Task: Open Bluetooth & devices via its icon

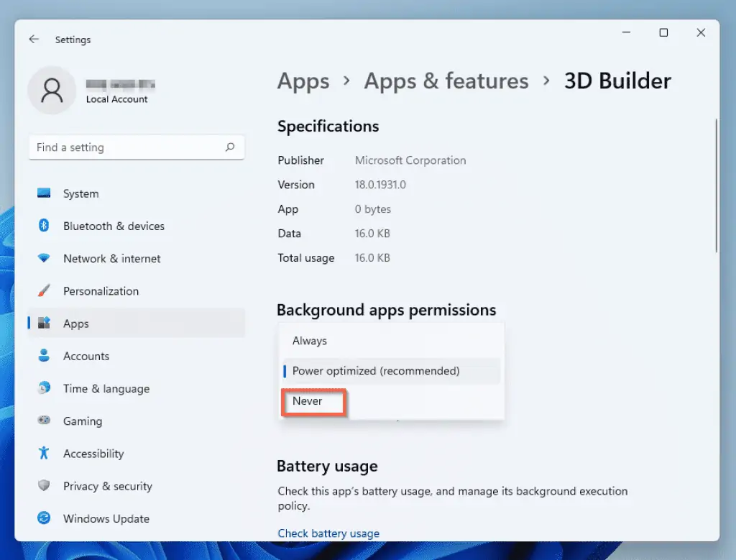Action: click(44, 226)
